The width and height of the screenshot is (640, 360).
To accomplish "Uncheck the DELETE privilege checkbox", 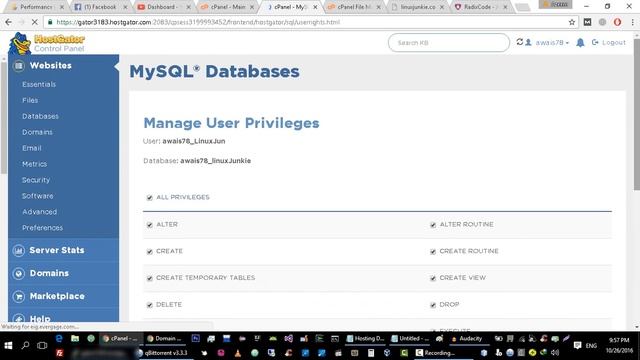I will (x=149, y=305).
